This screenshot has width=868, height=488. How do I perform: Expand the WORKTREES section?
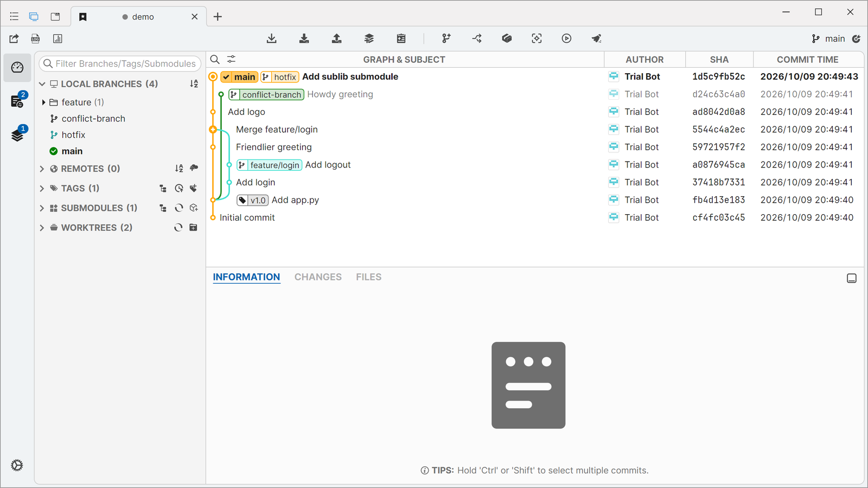[x=42, y=228]
